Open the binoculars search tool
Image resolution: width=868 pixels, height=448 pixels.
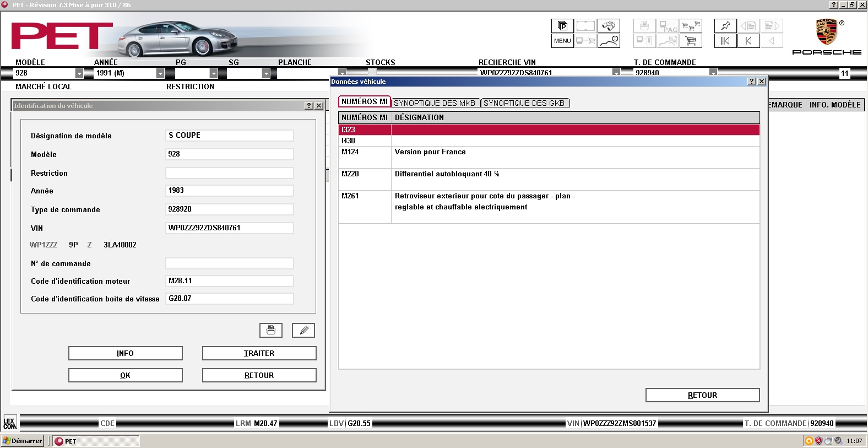[609, 26]
